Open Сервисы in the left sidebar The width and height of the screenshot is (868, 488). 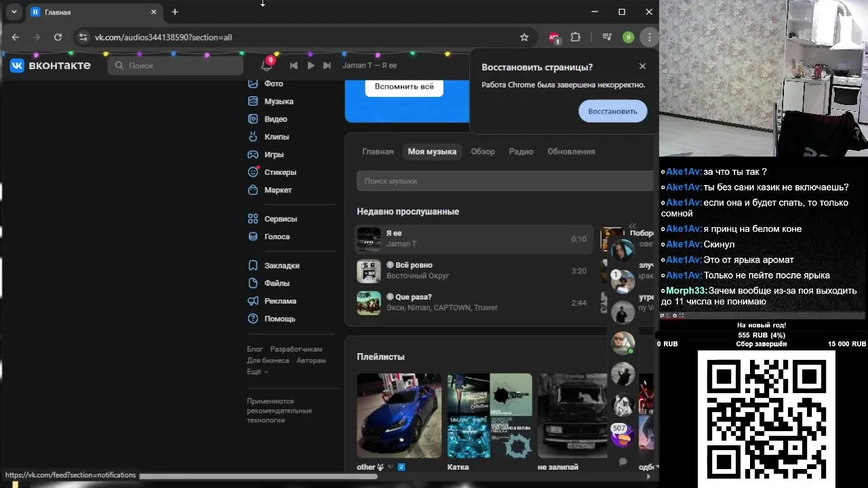273,219
